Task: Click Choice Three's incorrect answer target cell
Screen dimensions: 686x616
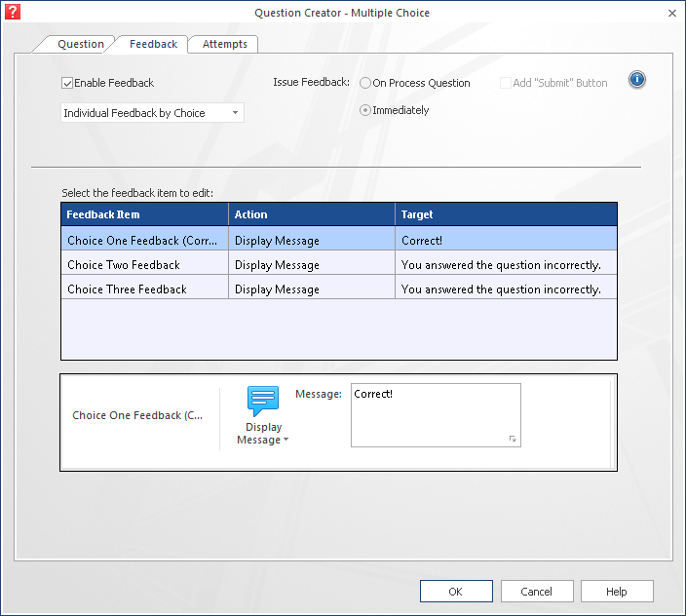Action: point(506,288)
